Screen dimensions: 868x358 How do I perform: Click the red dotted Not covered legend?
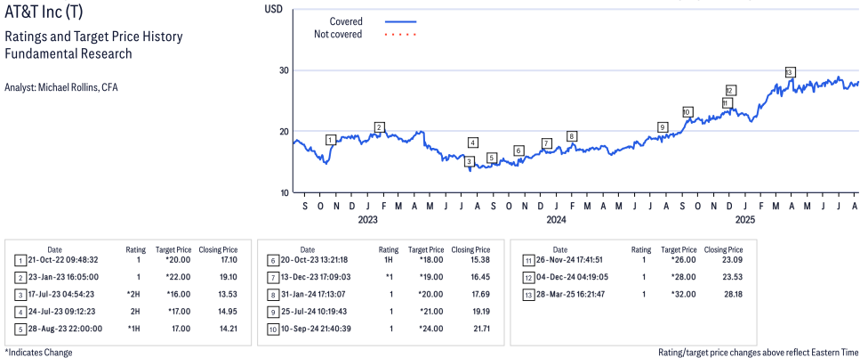pyautogui.click(x=400, y=35)
